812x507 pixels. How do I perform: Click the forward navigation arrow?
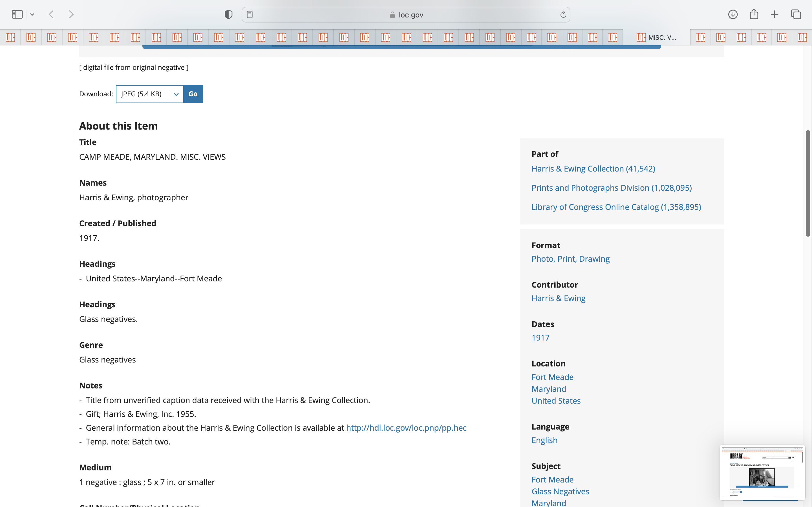point(71,14)
